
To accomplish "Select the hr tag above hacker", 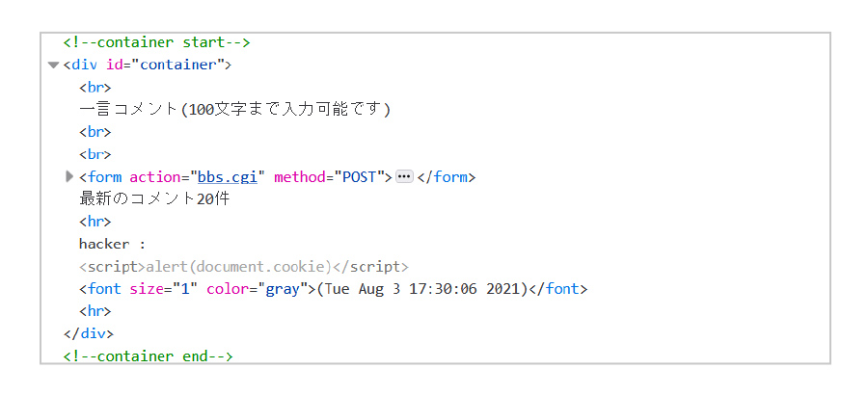I will (x=95, y=222).
